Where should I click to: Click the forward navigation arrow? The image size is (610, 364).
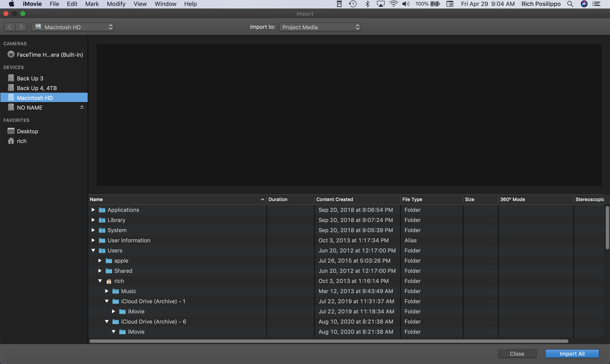tap(21, 27)
